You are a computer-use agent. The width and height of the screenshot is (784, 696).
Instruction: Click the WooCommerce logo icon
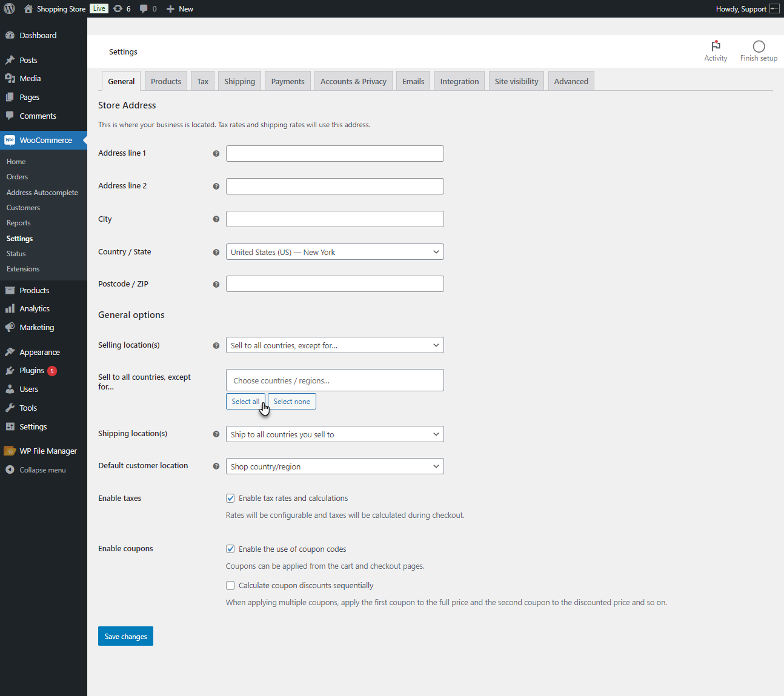(x=10, y=141)
